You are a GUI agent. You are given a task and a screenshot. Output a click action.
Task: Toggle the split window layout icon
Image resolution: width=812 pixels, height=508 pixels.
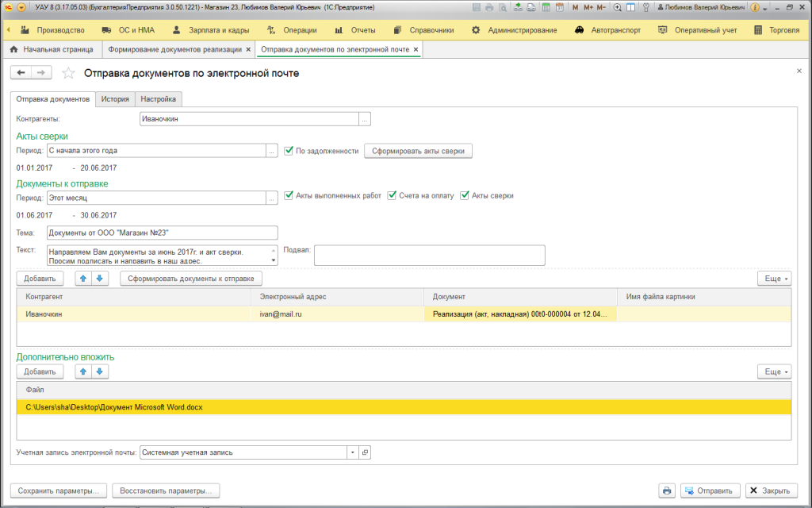pos(630,8)
